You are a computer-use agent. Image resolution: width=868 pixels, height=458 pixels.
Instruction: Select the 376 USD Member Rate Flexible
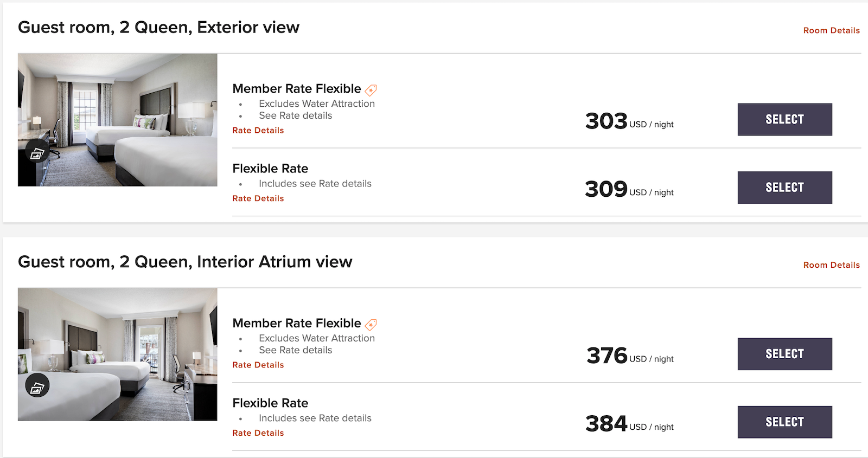click(x=784, y=354)
